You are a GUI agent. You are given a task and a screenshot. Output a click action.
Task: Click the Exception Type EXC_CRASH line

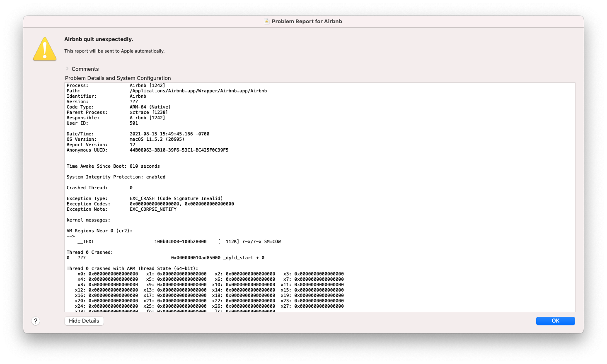tap(176, 199)
